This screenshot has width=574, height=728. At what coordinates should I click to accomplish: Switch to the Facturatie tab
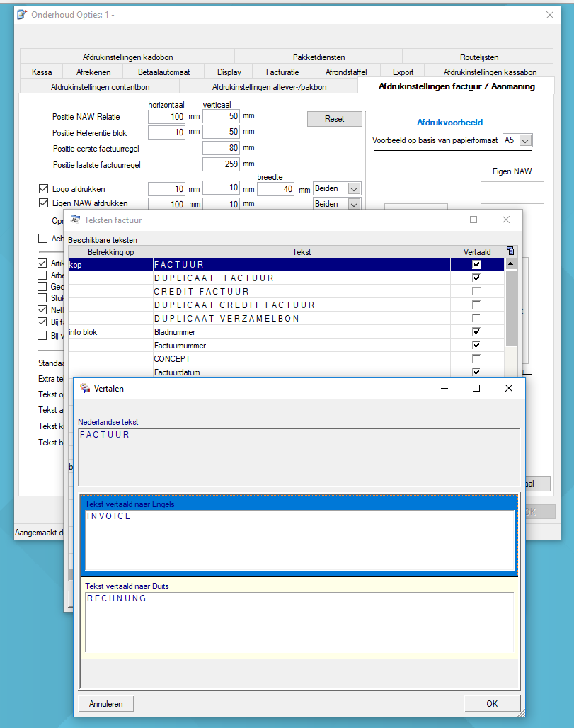(x=282, y=72)
